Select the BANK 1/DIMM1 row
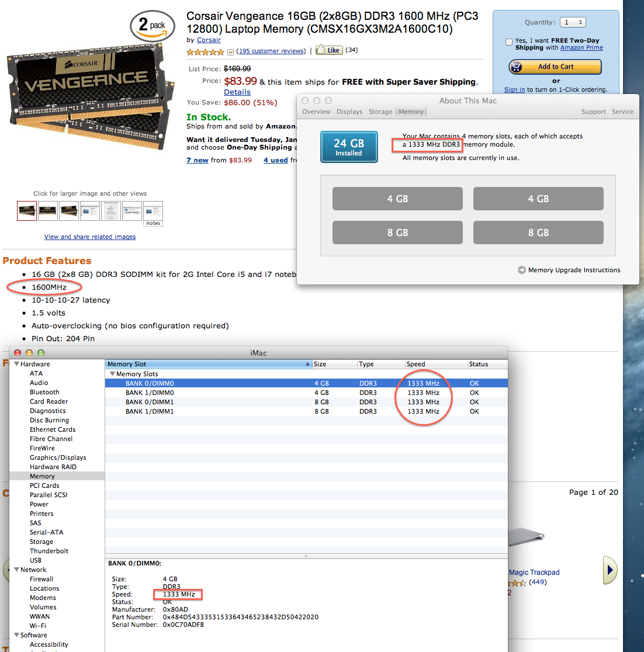This screenshot has width=644, height=652. [306, 411]
